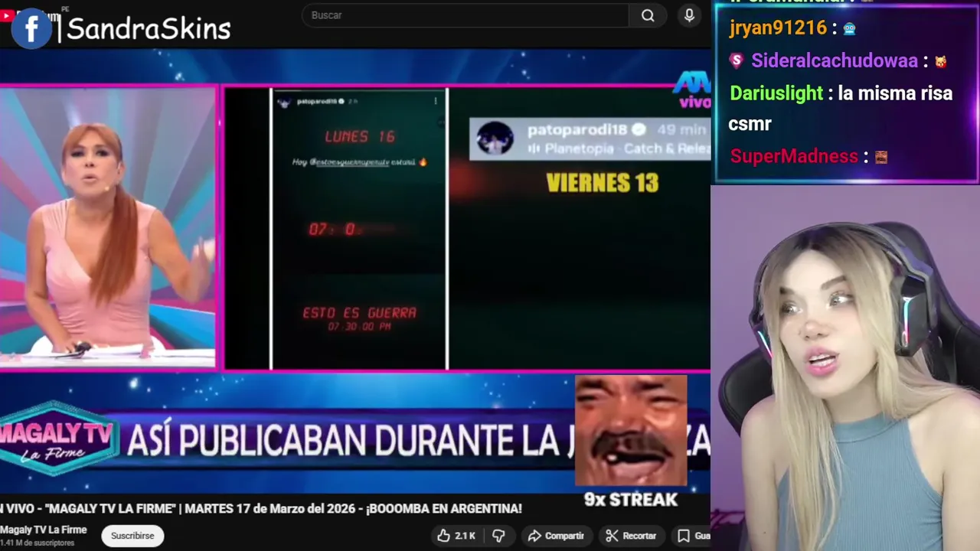This screenshot has width=980, height=551.
Task: Click chat username jryan91216
Action: click(x=778, y=28)
